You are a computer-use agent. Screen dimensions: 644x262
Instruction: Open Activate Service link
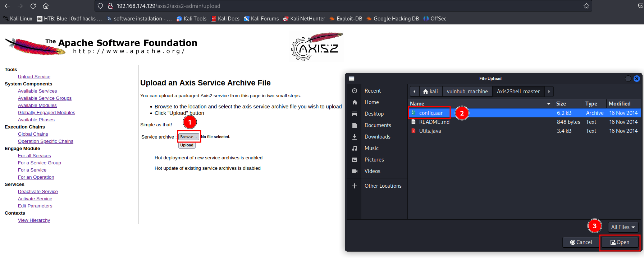coord(35,199)
